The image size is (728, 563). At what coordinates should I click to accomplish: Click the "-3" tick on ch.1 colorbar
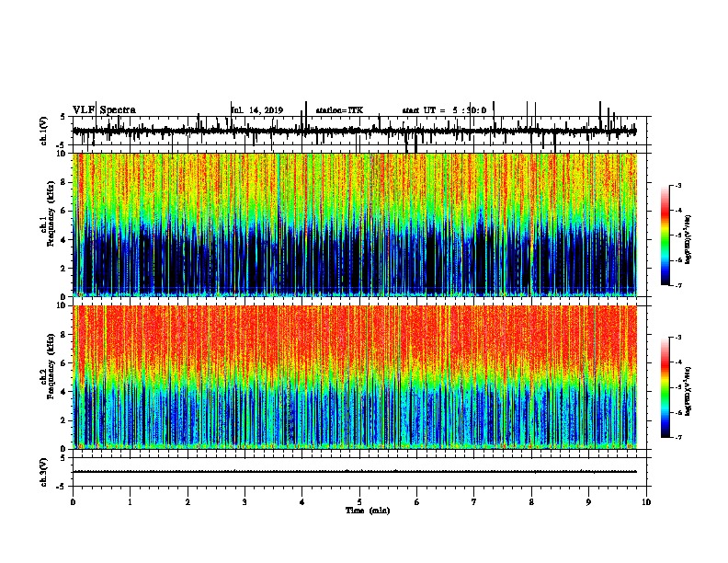point(679,185)
